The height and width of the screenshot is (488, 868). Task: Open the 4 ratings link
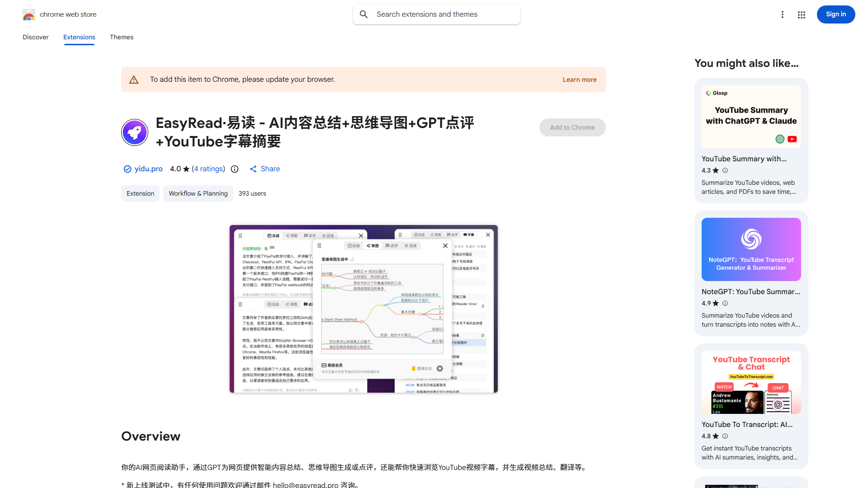[x=208, y=169]
